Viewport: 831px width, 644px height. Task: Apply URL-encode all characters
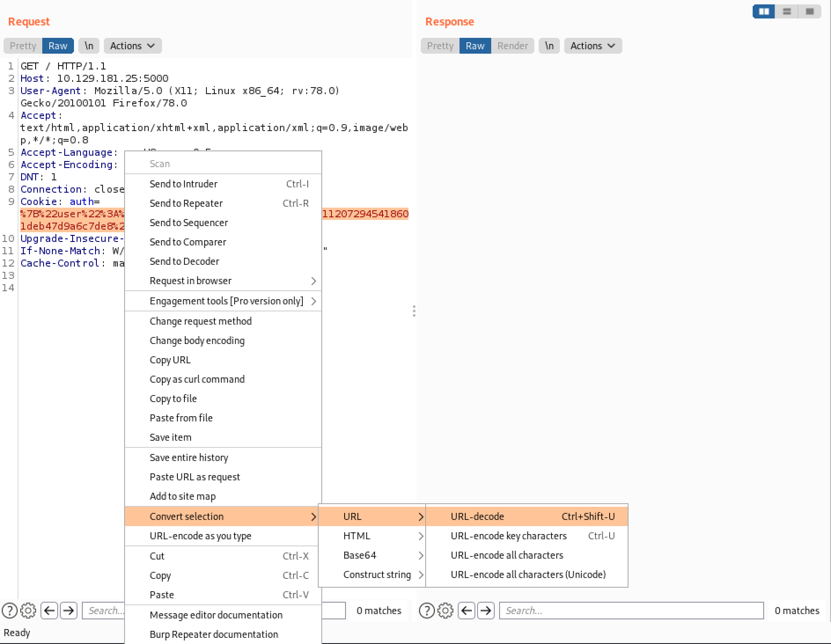(527, 555)
